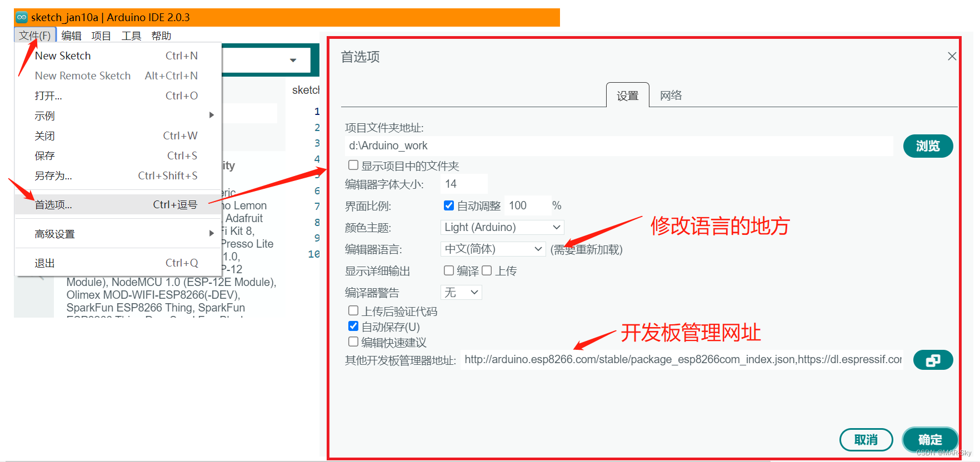Enable verbose output for 编译
Screen dimensions: 980x462
pos(449,270)
